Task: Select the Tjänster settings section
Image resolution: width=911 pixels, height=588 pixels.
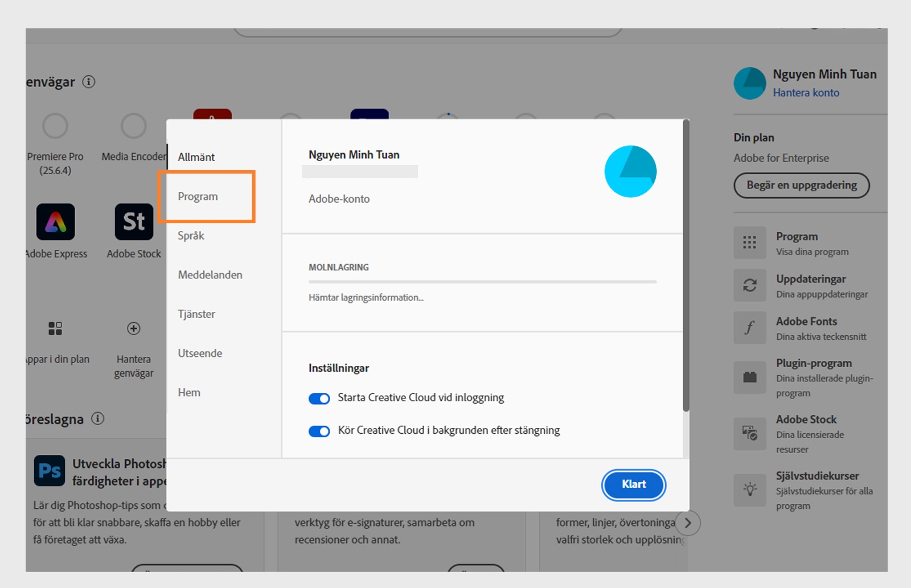Action: tap(196, 314)
